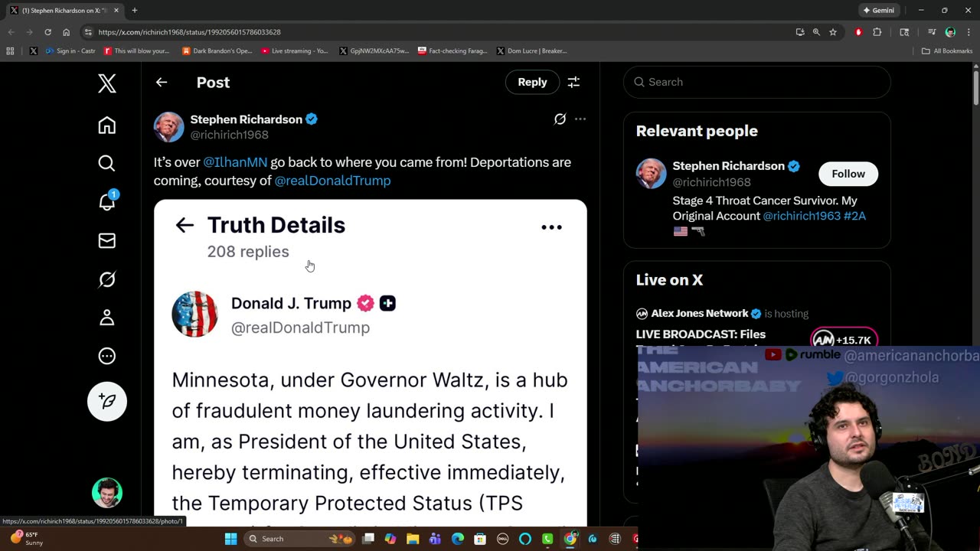The height and width of the screenshot is (551, 980).
Task: Open Windows Start menu
Action: 230,539
